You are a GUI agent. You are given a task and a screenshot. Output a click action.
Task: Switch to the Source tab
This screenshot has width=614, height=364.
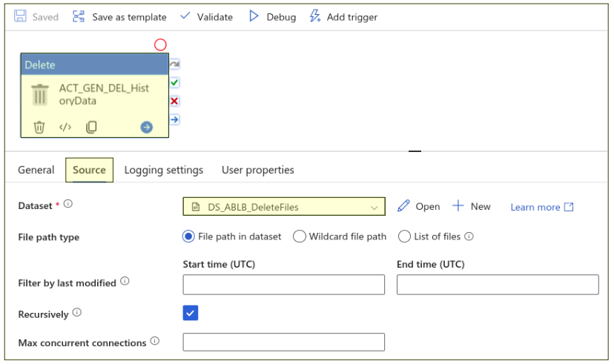coord(89,170)
